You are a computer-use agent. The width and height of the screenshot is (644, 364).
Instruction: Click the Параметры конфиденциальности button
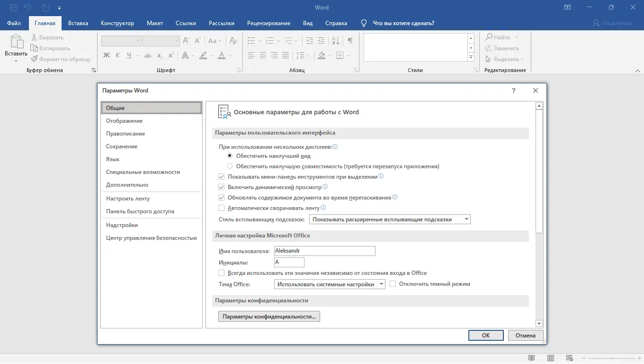pos(268,316)
